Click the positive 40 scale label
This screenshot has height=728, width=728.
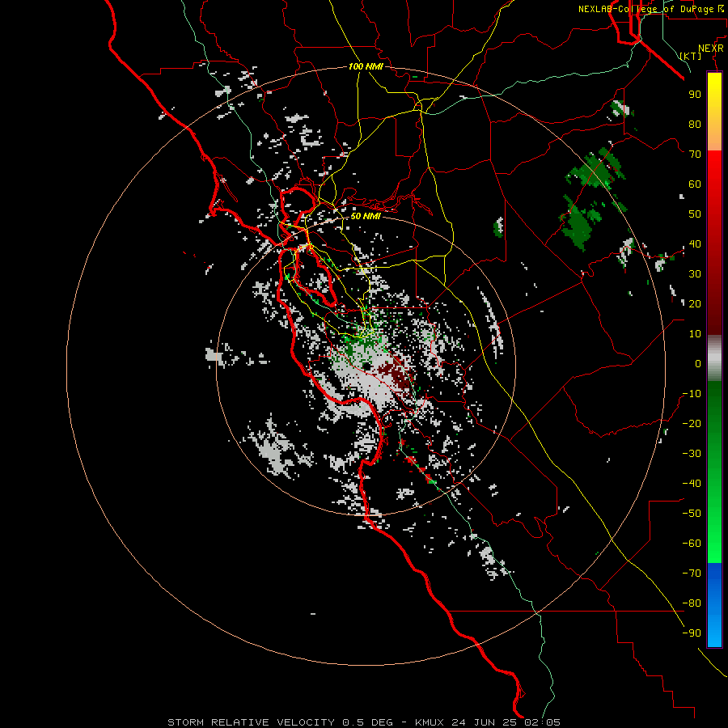click(x=695, y=243)
